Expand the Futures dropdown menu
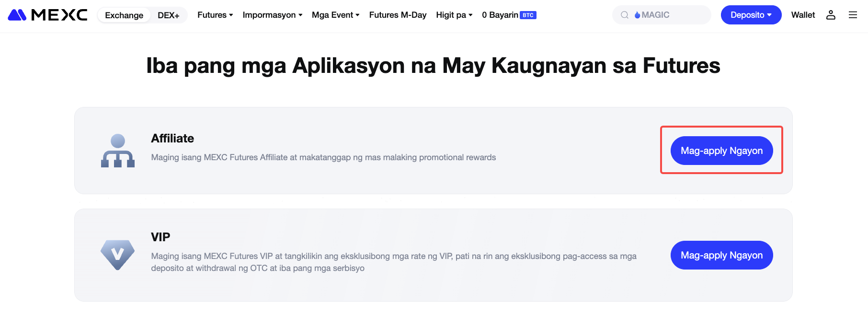The width and height of the screenshot is (868, 317). coord(215,15)
